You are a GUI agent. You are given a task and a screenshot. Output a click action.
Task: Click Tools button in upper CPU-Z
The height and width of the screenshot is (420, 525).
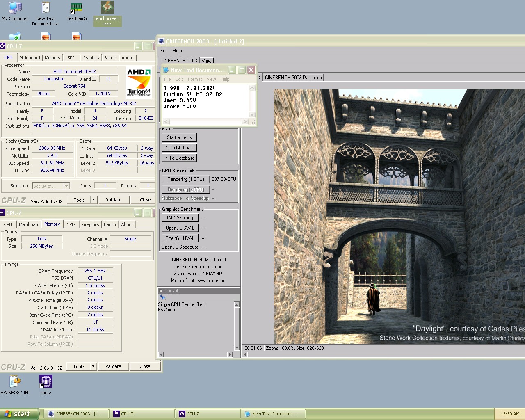pos(79,200)
